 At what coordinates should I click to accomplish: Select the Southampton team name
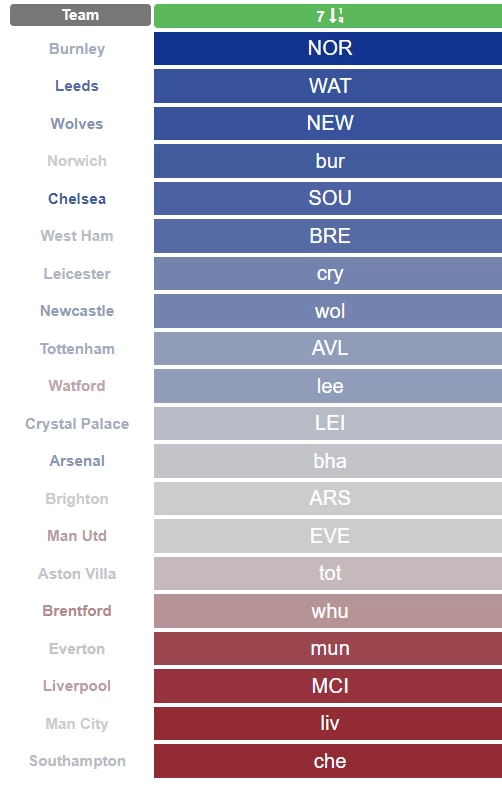[x=77, y=761]
